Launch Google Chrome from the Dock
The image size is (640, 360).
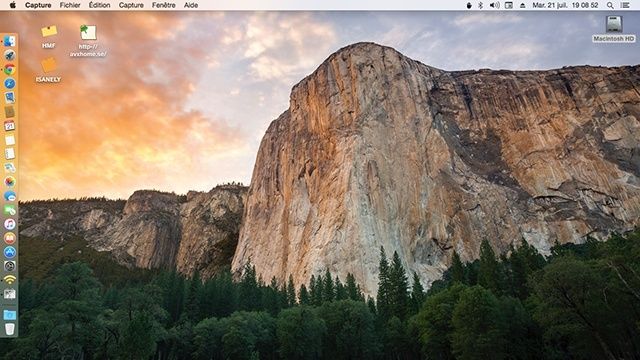(9, 69)
